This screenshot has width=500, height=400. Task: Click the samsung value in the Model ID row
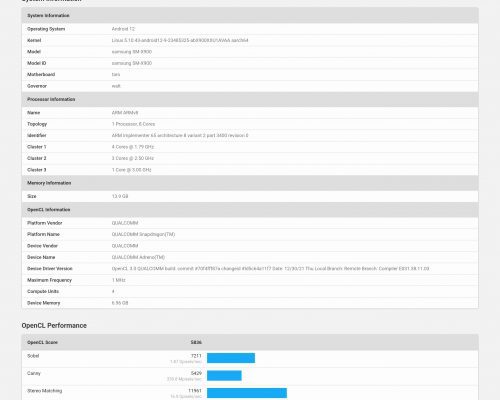point(132,63)
